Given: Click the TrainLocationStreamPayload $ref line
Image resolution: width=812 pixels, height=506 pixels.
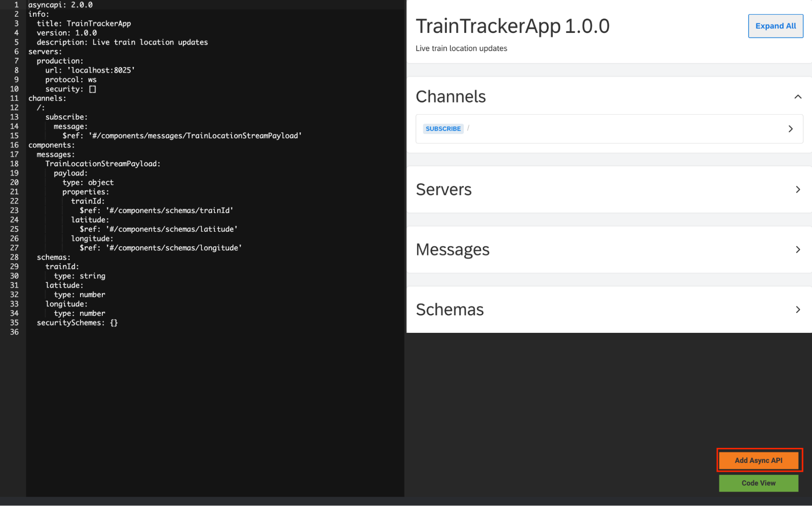Looking at the screenshot, I should click(182, 136).
